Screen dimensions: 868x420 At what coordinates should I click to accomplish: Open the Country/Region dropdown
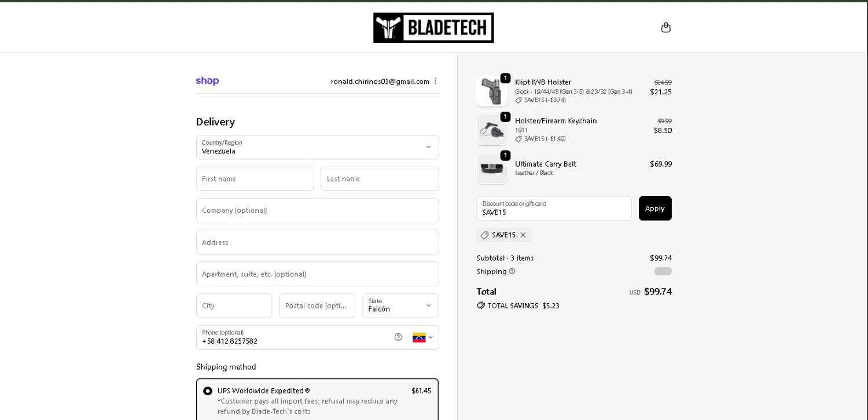tap(318, 147)
